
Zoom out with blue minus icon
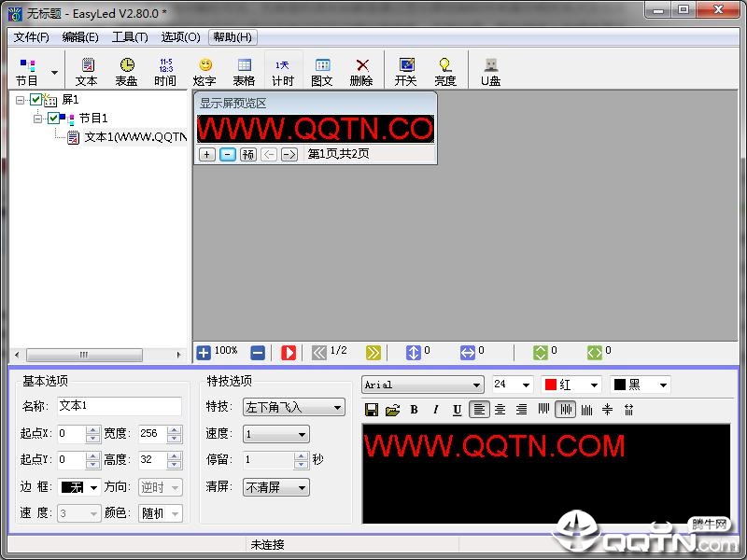click(258, 353)
